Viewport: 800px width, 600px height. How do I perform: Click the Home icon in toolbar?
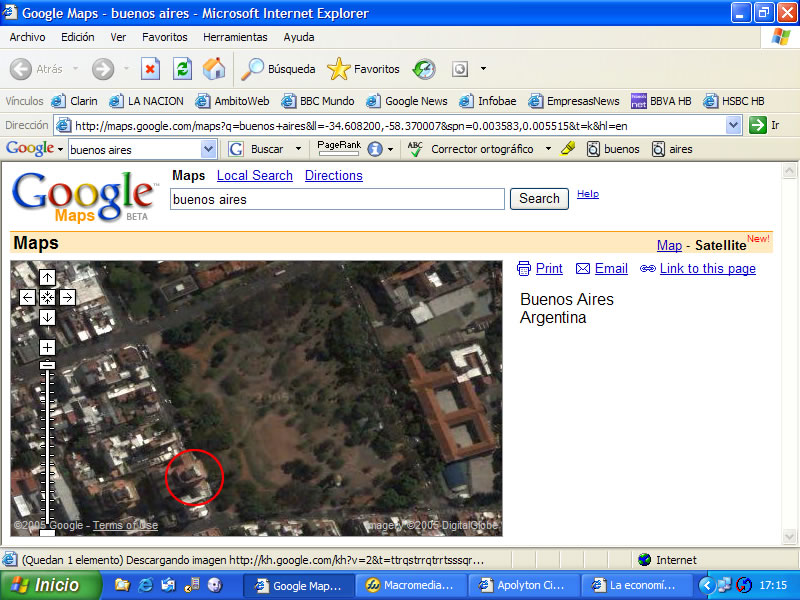[x=214, y=69]
